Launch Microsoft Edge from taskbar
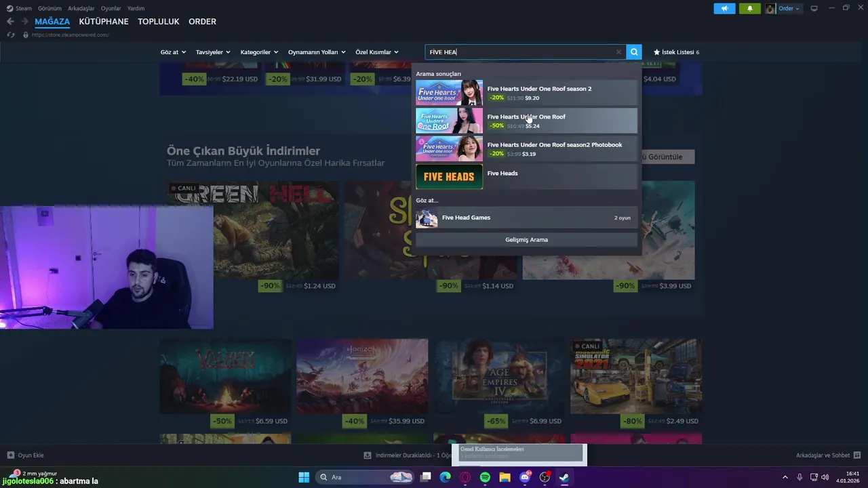Image resolution: width=868 pixels, height=488 pixels. (446, 477)
